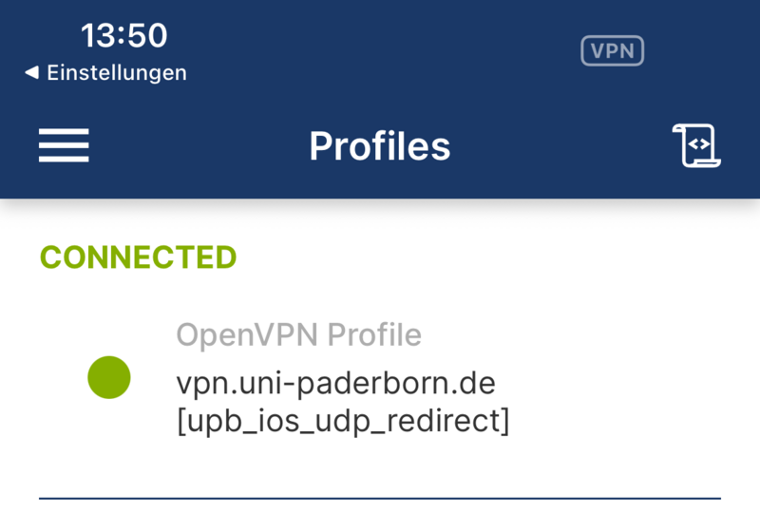The image size is (760, 532).
Task: Open the hamburger menu
Action: (x=64, y=145)
